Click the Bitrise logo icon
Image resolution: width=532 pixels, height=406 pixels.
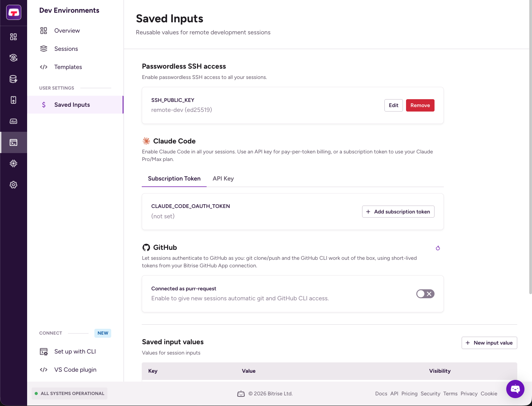click(14, 13)
